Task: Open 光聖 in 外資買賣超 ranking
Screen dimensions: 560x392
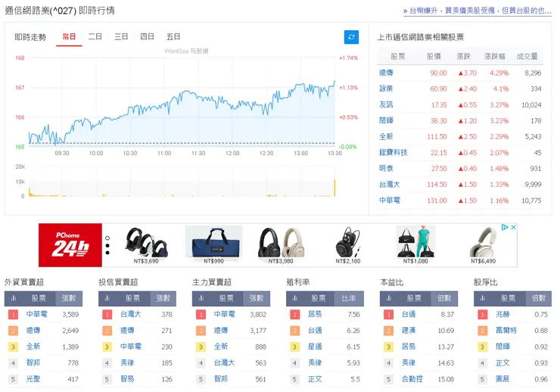Action: 33,379
